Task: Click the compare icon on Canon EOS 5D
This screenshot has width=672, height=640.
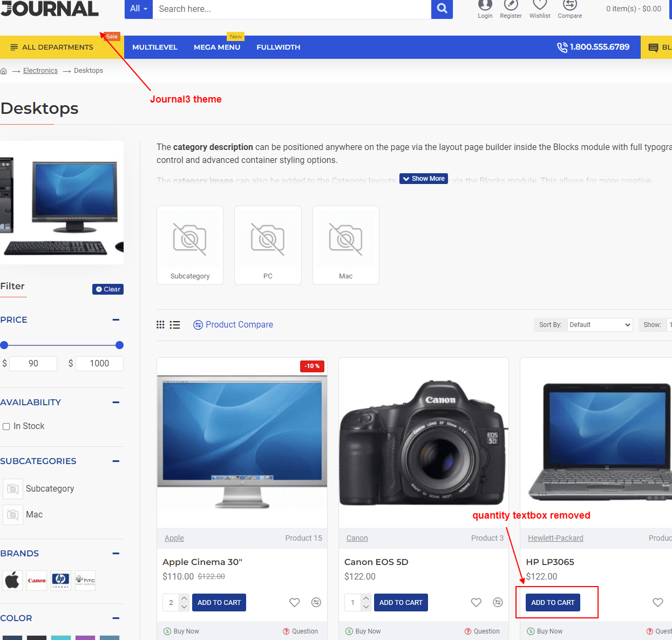Action: [498, 602]
